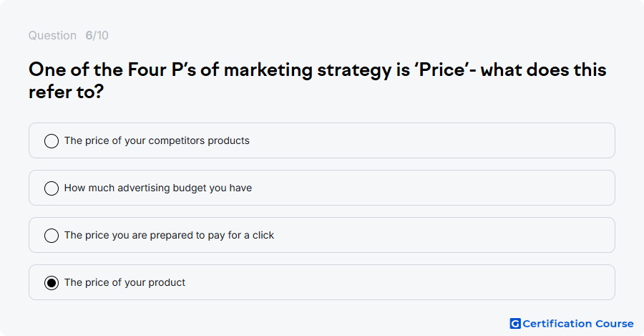The height and width of the screenshot is (336, 644).
Task: Choose the advertising budget radio button
Action: tap(52, 188)
